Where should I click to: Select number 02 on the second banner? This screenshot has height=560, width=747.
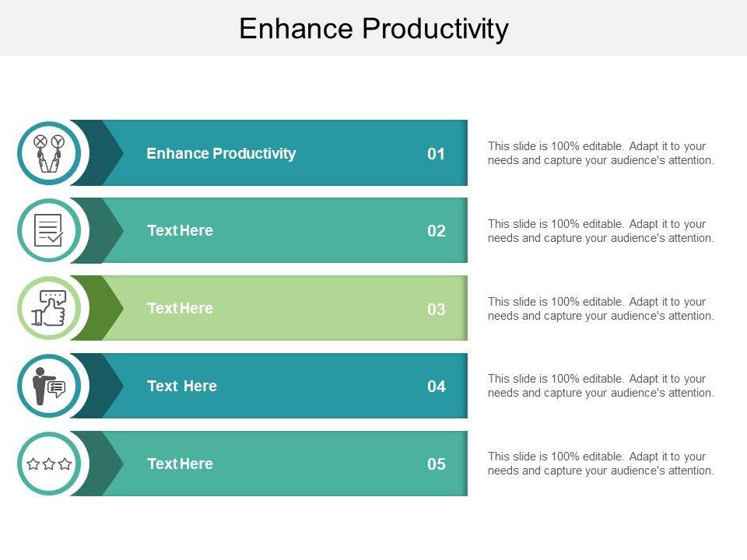point(437,232)
